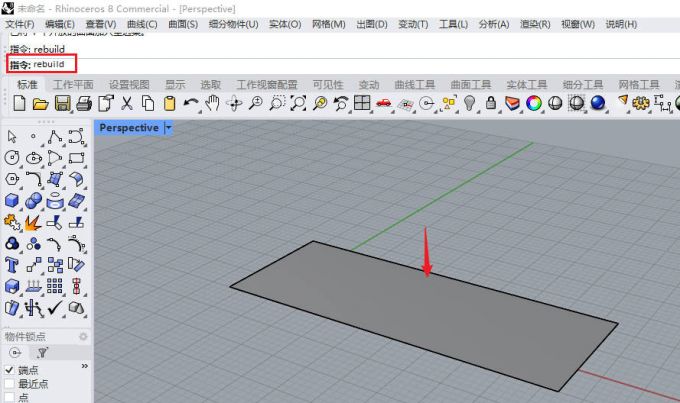The image size is (680, 403).
Task: Switch to the 网格工具 toolbar tab
Action: click(x=639, y=85)
